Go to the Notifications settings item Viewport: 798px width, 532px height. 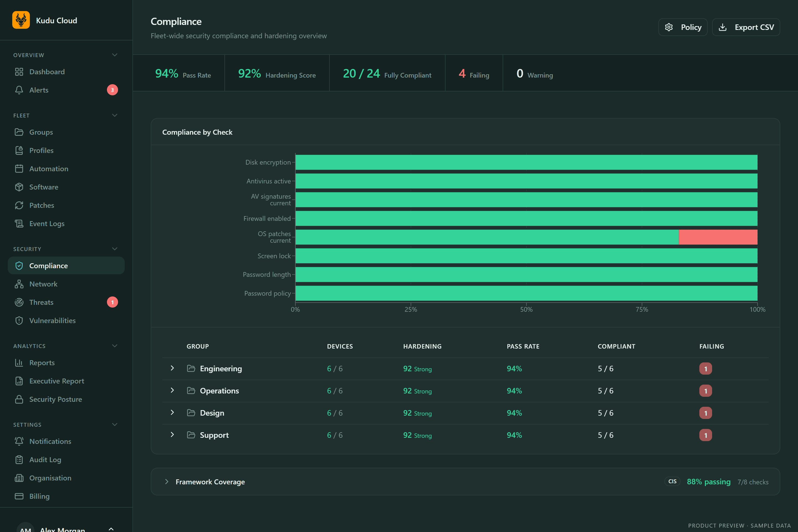pyautogui.click(x=66, y=441)
